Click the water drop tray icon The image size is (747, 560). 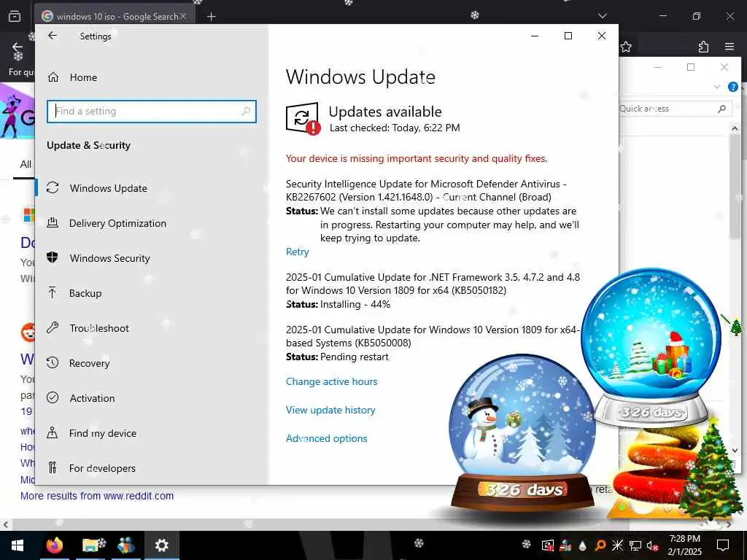(x=582, y=545)
